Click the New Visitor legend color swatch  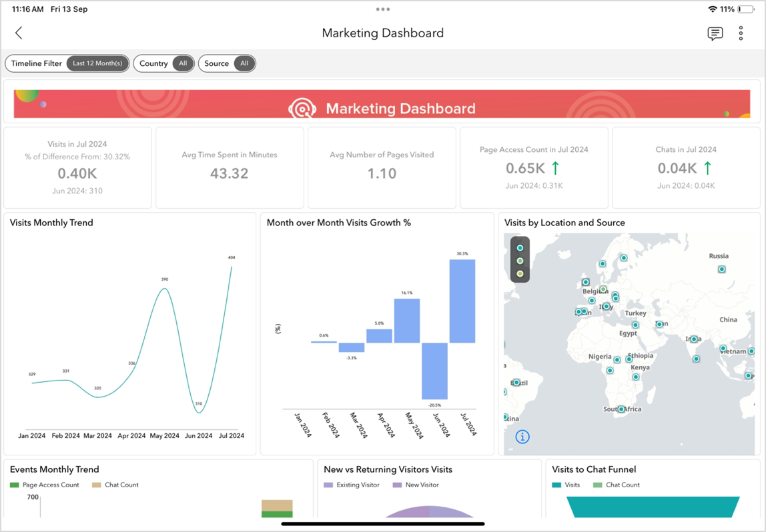click(398, 485)
